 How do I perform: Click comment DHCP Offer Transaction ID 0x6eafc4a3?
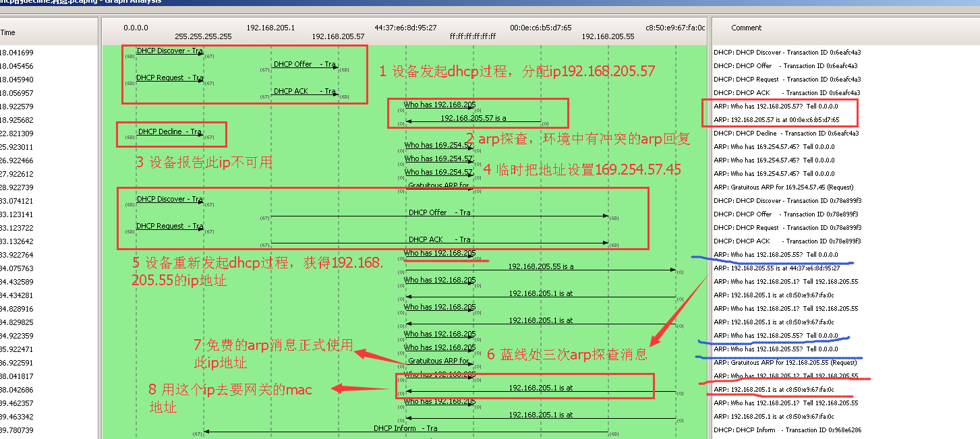tap(786, 66)
